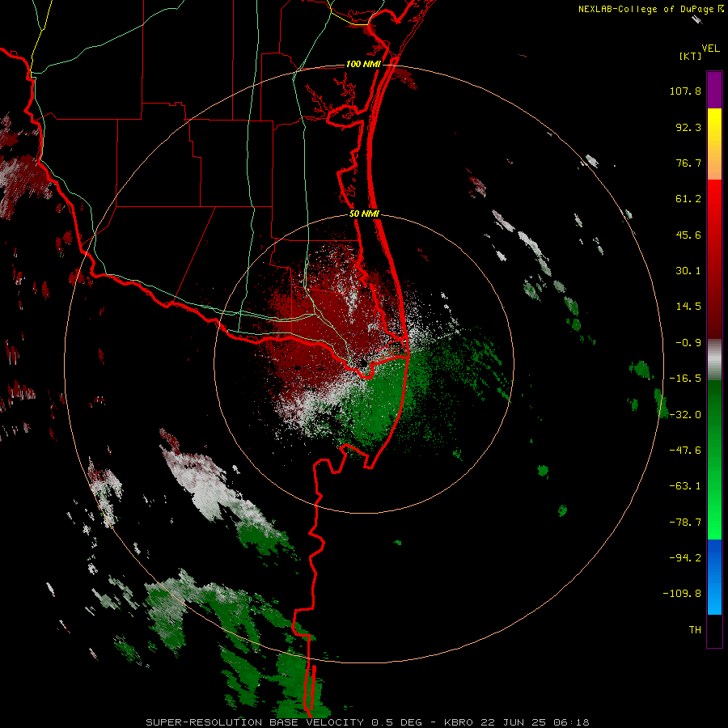Select the -16.5 scale value
Image resolution: width=728 pixels, height=728 pixels.
click(x=685, y=379)
